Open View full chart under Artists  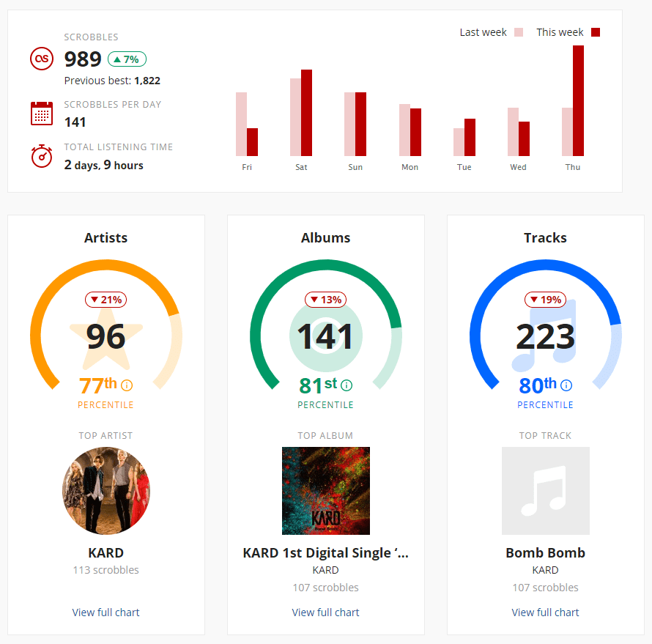105,612
